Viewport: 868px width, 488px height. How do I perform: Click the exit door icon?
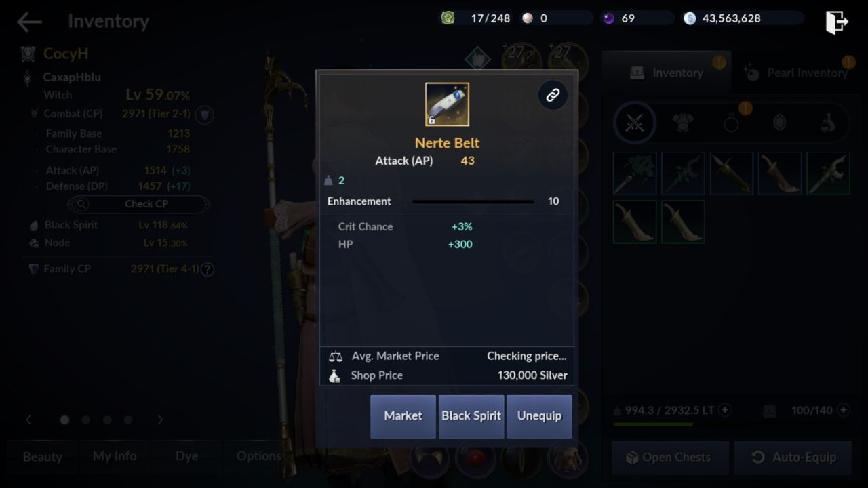coord(837,22)
